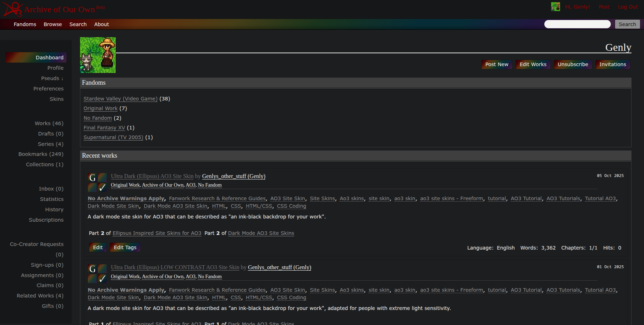
Task: Click the Unsubscribe button
Action: tap(573, 64)
